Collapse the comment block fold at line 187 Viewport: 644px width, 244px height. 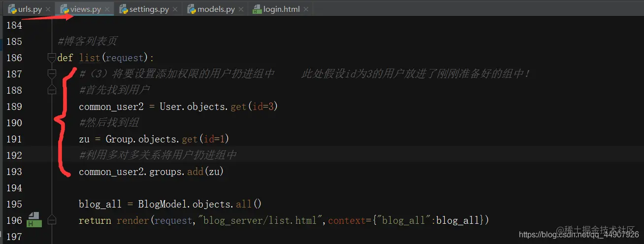coord(52,74)
